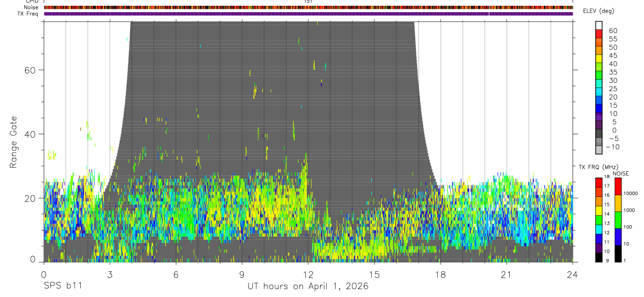Click hour 21 on the UT time axis
The image size is (644, 297).
tap(507, 274)
